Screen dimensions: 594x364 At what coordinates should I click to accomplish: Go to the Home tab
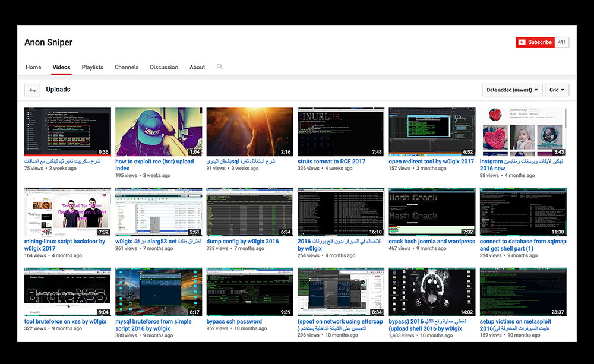coord(33,67)
